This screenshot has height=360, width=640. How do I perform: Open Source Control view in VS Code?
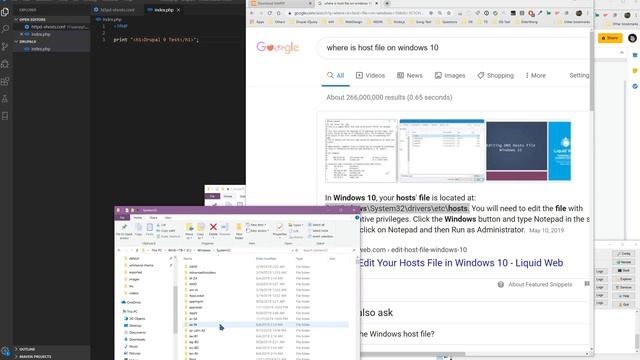click(x=5, y=47)
